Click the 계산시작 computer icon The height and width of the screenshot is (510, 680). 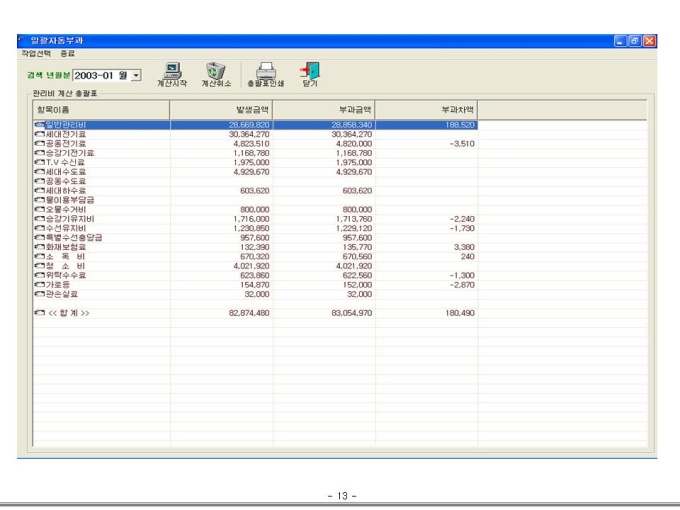click(172, 71)
